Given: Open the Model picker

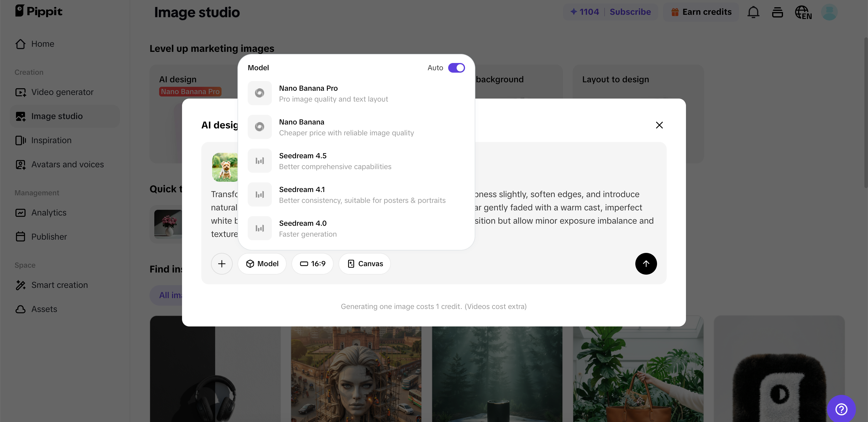Looking at the screenshot, I should pos(262,263).
